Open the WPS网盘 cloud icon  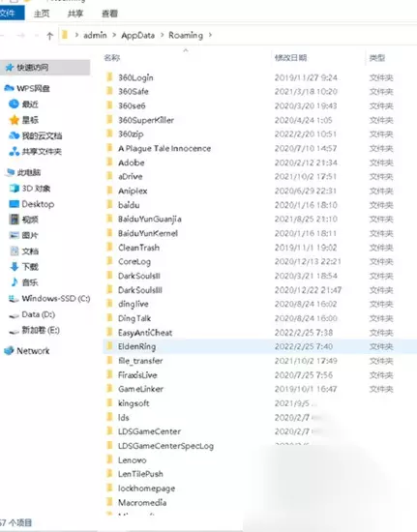pyautogui.click(x=9, y=88)
